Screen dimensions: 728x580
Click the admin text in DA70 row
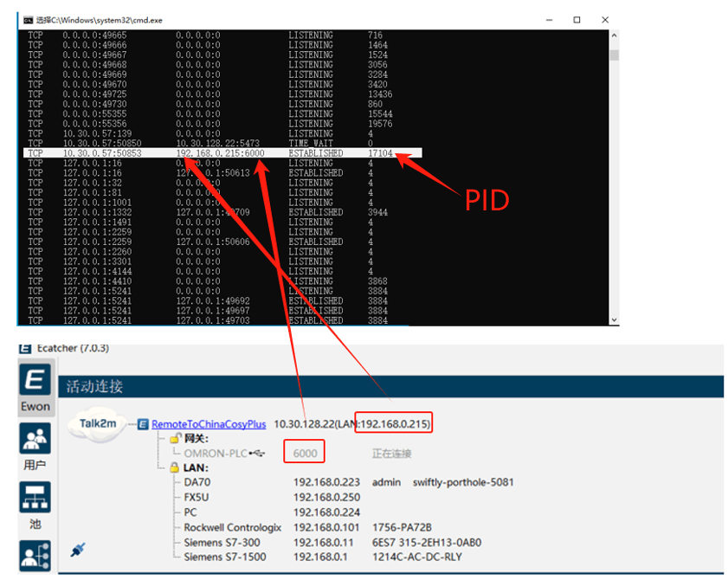point(386,482)
